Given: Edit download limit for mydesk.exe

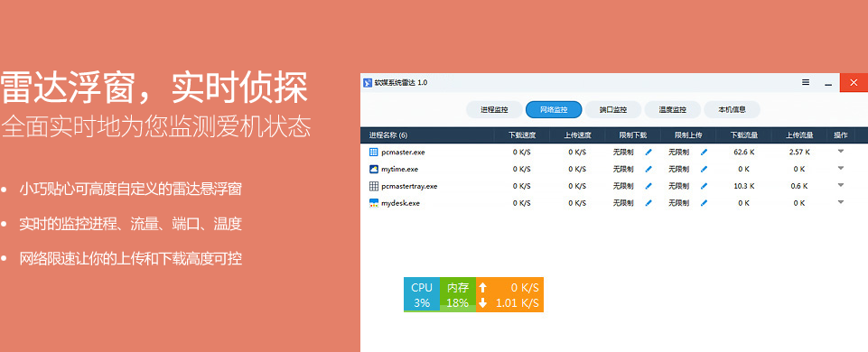Looking at the screenshot, I should pos(649,203).
